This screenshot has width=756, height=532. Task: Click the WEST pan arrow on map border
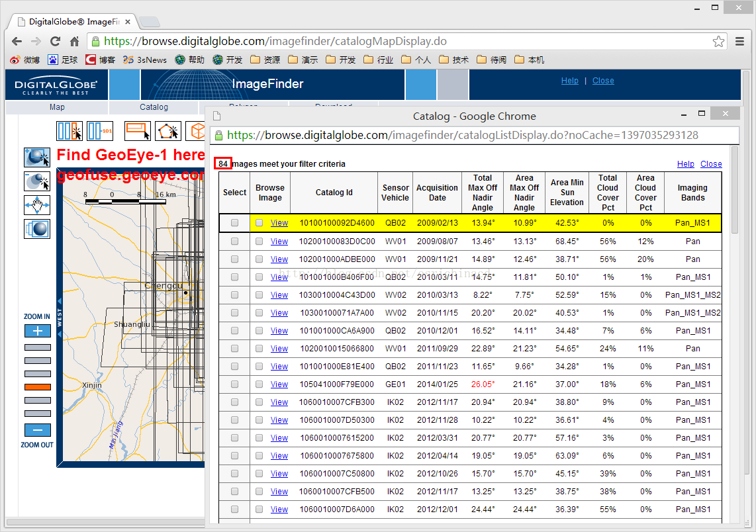pos(60,318)
